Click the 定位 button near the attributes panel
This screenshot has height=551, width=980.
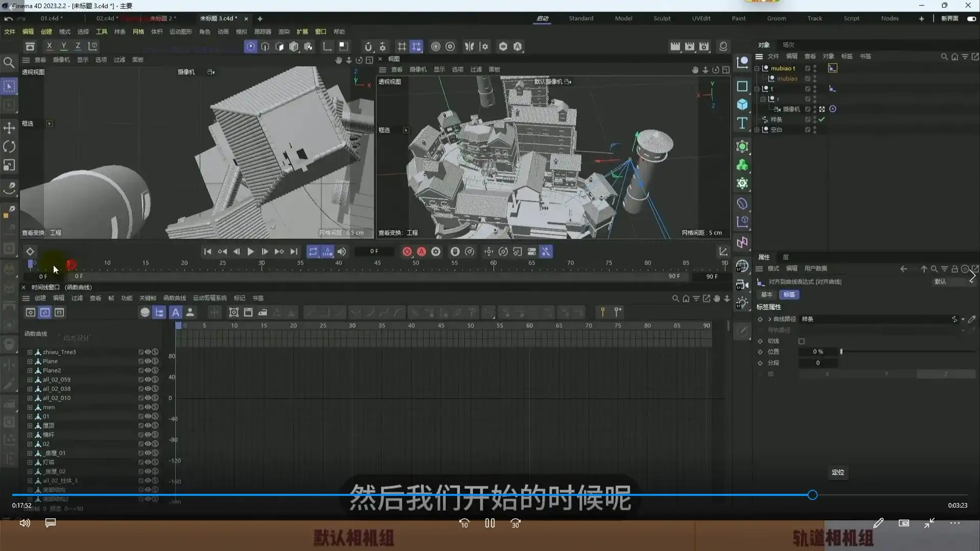click(838, 472)
